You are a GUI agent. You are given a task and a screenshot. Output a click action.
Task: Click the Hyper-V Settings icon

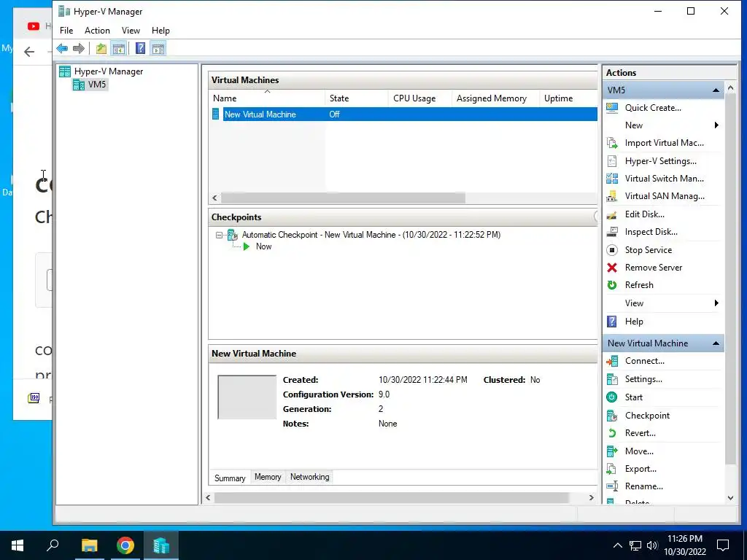pyautogui.click(x=612, y=161)
